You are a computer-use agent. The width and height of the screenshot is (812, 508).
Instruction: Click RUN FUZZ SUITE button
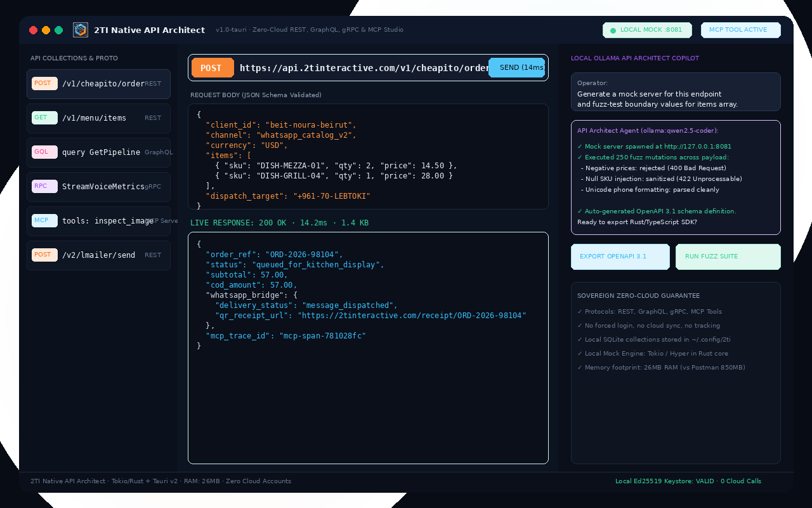pos(728,257)
